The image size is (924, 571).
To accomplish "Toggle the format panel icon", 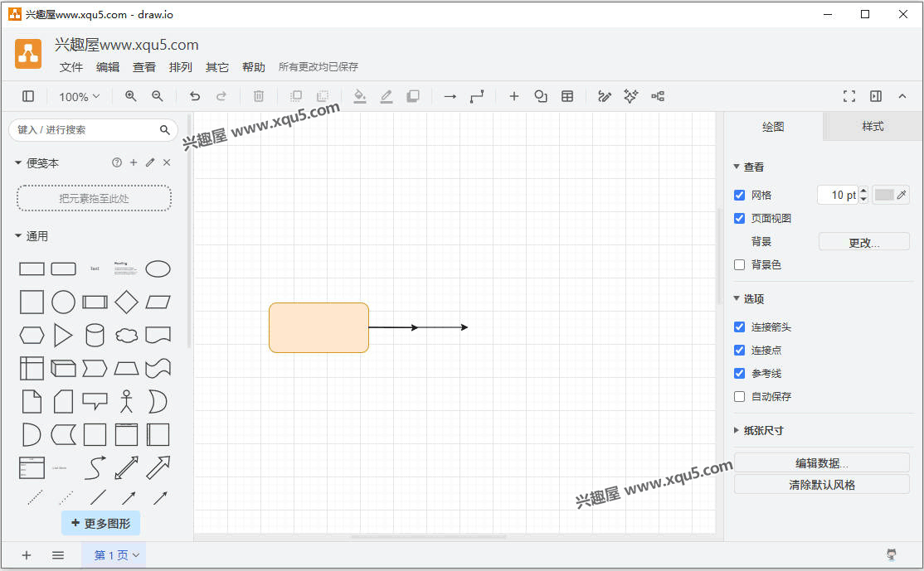I will pyautogui.click(x=876, y=96).
